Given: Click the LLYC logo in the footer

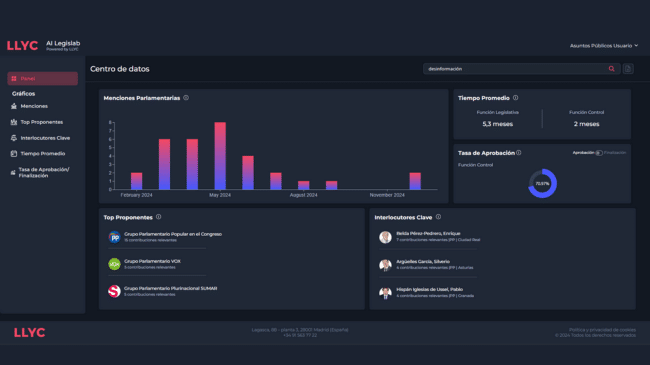Looking at the screenshot, I should pos(29,333).
